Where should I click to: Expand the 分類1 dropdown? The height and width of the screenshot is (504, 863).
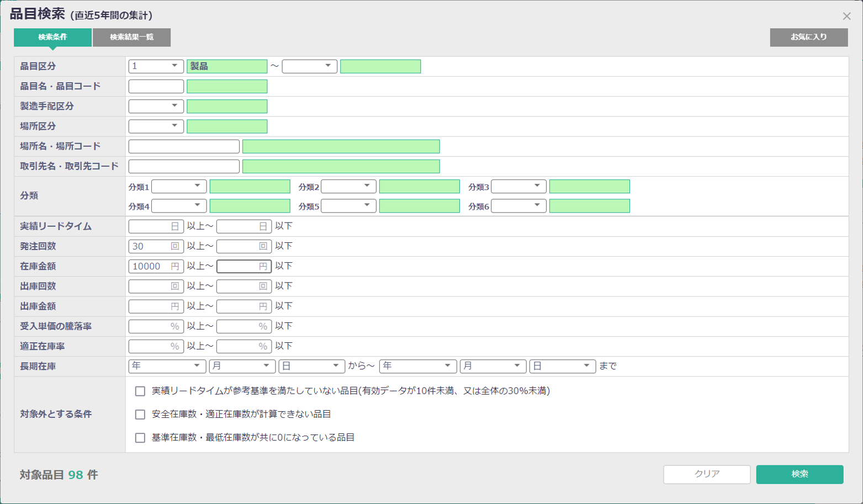click(x=178, y=186)
